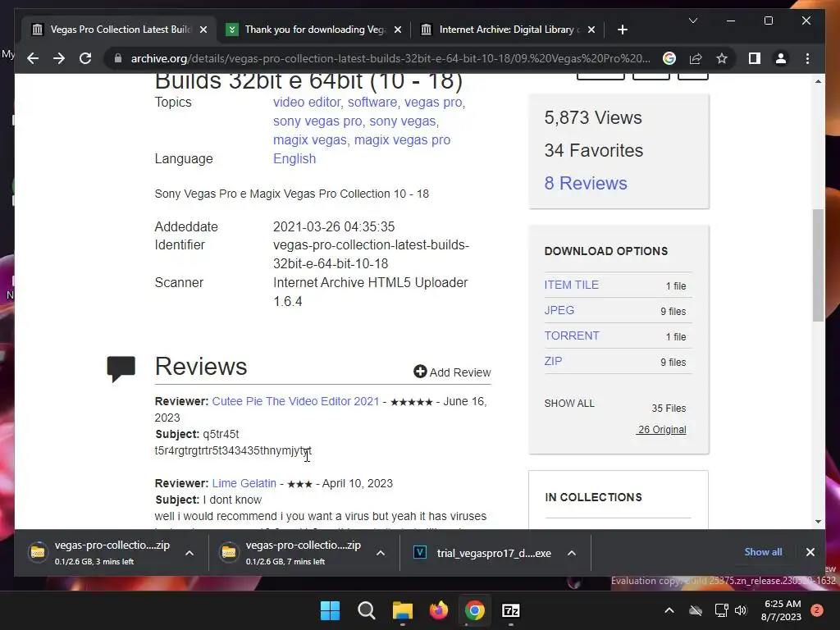Open 7-Zip from the taskbar

point(511,610)
